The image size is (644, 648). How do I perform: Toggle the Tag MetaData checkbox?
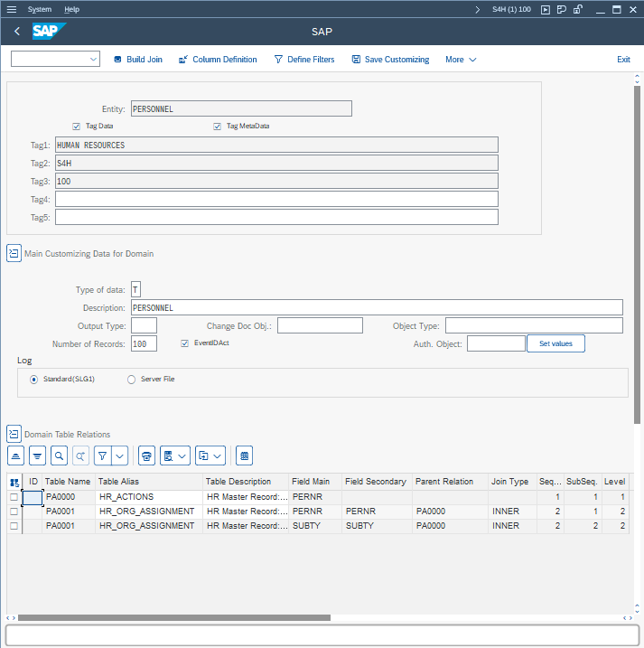(218, 127)
